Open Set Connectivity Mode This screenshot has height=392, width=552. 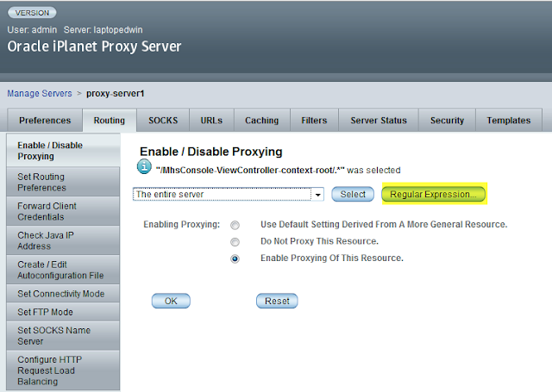click(x=63, y=294)
